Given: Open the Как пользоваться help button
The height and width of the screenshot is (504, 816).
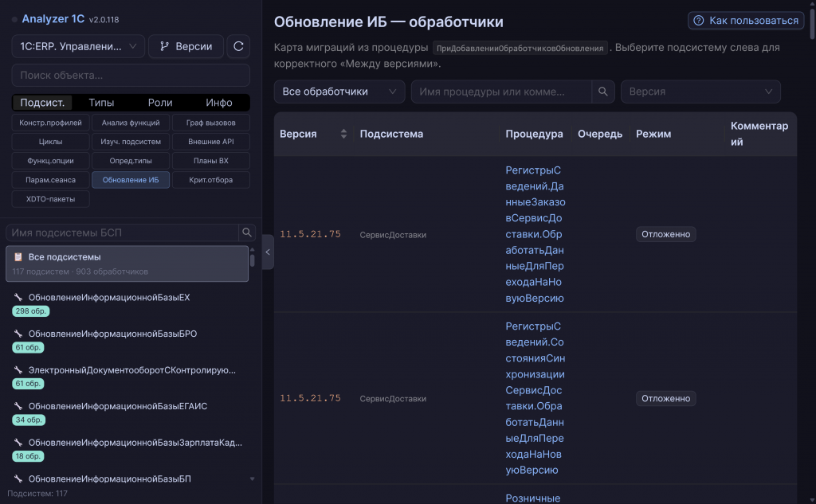Looking at the screenshot, I should [746, 20].
